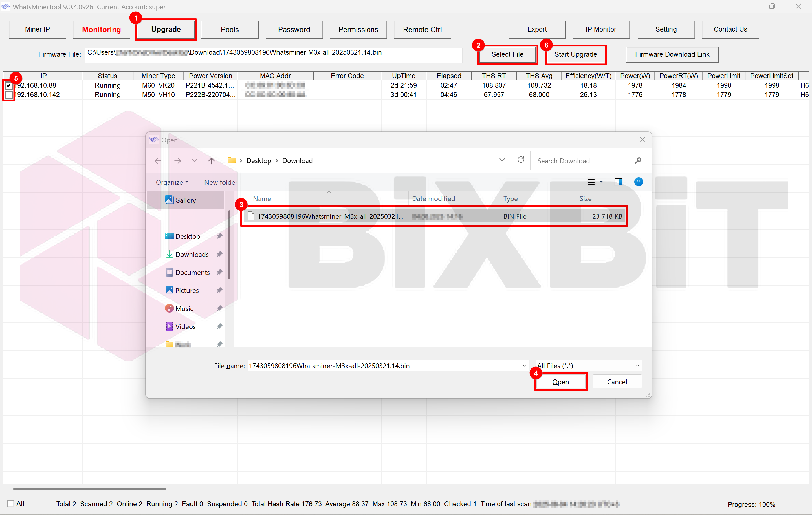The width and height of the screenshot is (812, 515).
Task: Open Downloads in the sidebar
Action: coord(192,255)
